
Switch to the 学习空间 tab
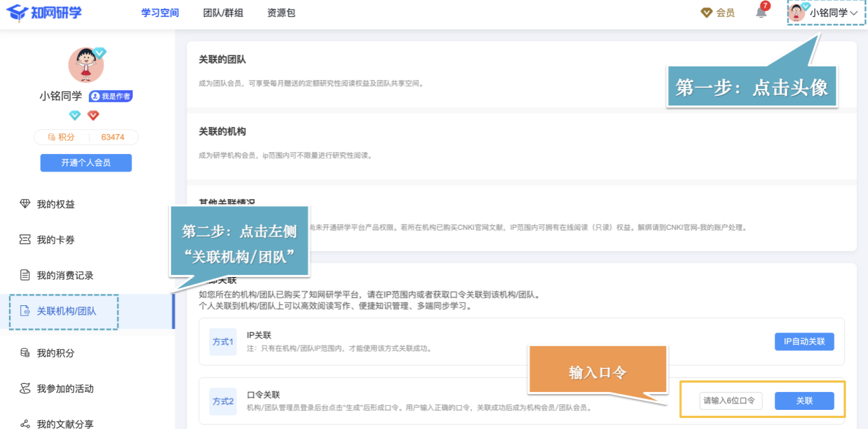click(159, 13)
